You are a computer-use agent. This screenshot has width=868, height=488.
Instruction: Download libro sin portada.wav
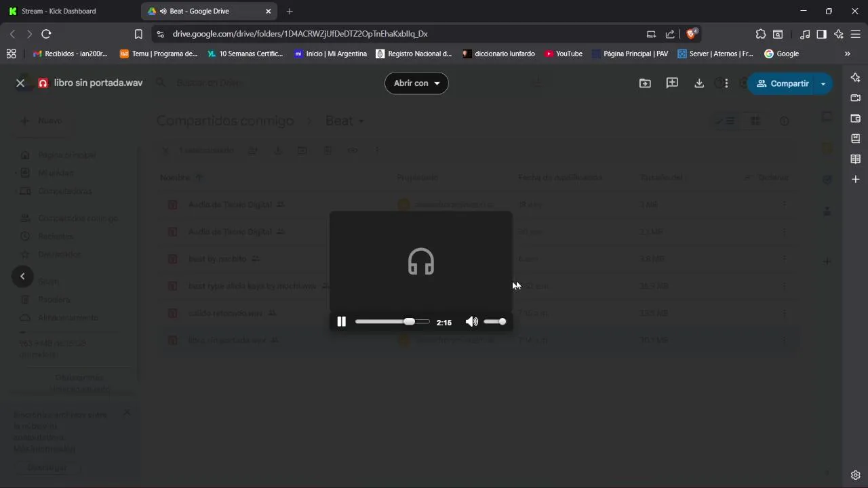point(699,83)
